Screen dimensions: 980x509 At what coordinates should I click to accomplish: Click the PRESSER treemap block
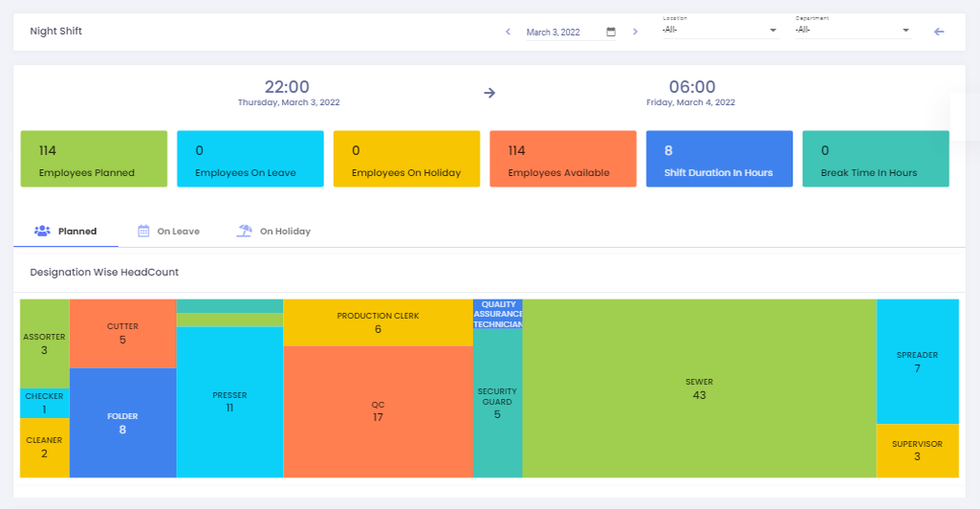(x=229, y=402)
